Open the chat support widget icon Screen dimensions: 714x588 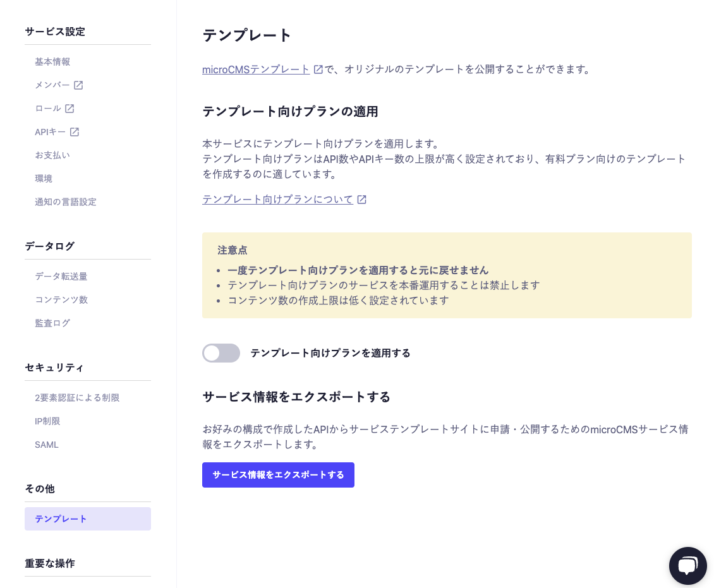(x=687, y=565)
